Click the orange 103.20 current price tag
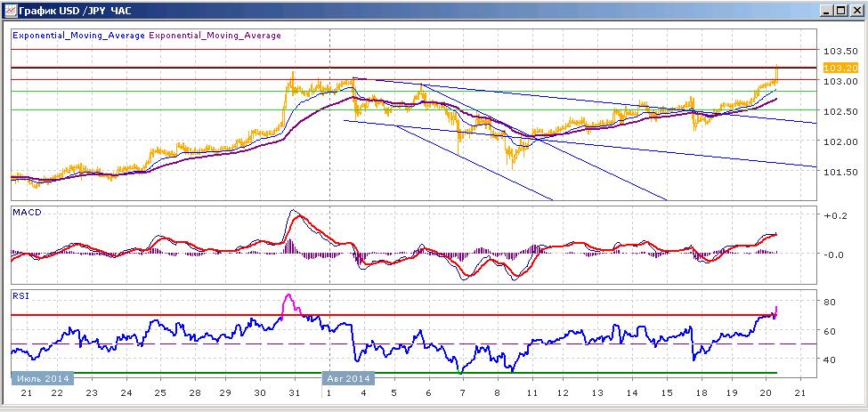The height and width of the screenshot is (412, 868). click(x=840, y=68)
